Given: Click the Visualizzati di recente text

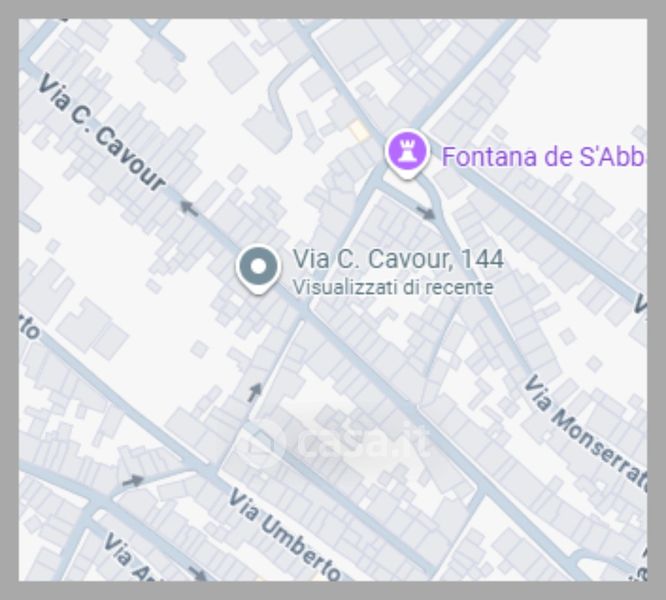Looking at the screenshot, I should [393, 287].
